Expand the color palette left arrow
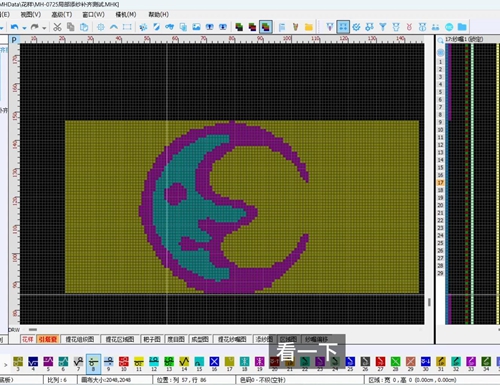 [5, 365]
